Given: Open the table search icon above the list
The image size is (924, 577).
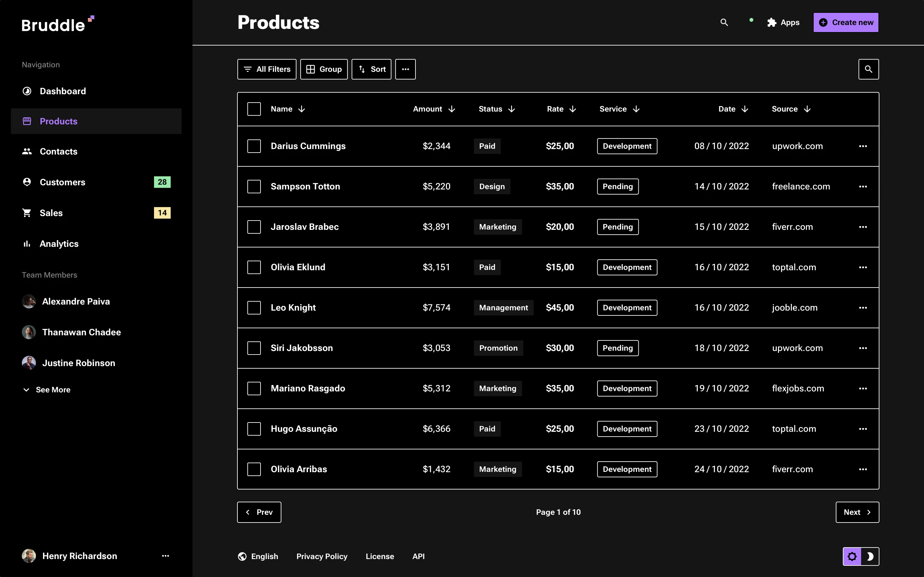Looking at the screenshot, I should [869, 69].
